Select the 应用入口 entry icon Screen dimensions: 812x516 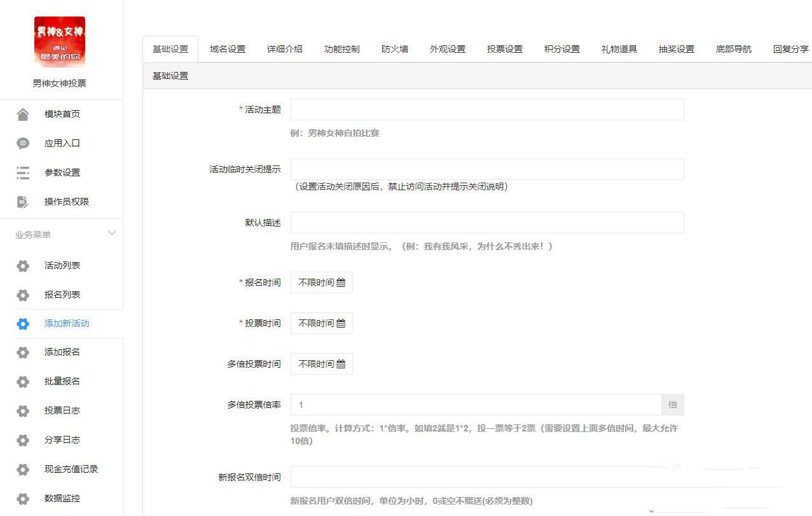23,143
